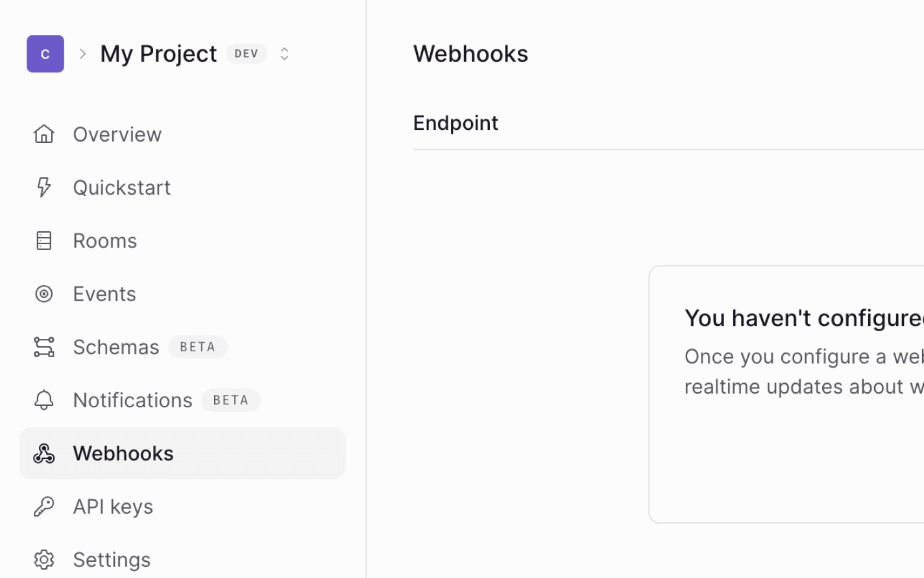Screen dimensions: 924x578
Task: Open the project environment switcher chevrons
Action: coord(284,54)
